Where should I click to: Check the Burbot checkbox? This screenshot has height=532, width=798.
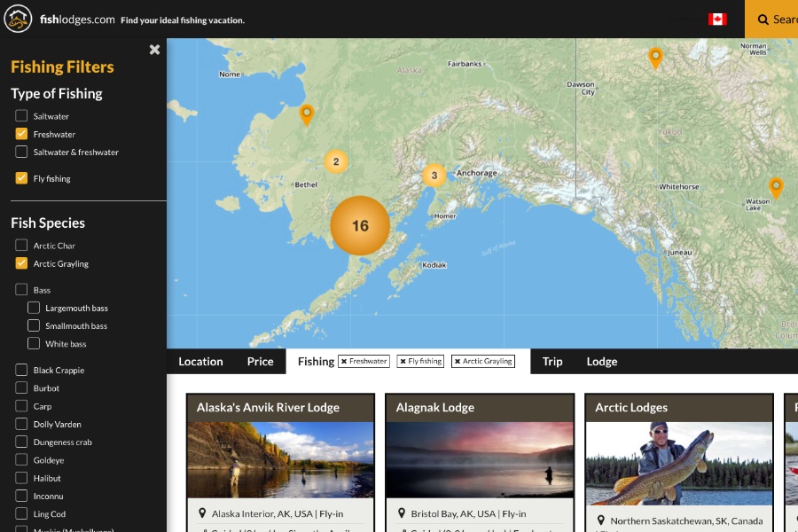coord(21,387)
